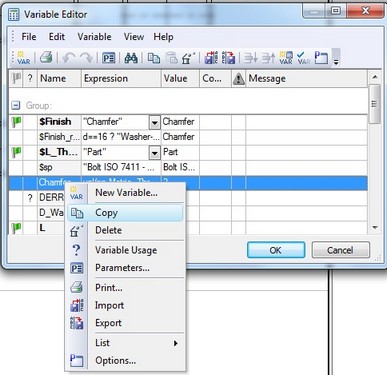The height and width of the screenshot is (375, 387).
Task: Click the warning triangle column header
Action: 238,79
